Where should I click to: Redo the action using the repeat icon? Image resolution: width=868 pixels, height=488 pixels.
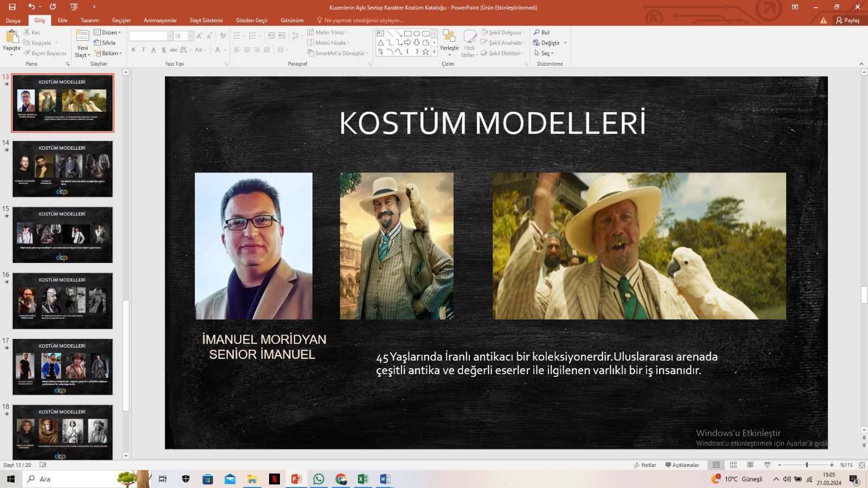[53, 7]
